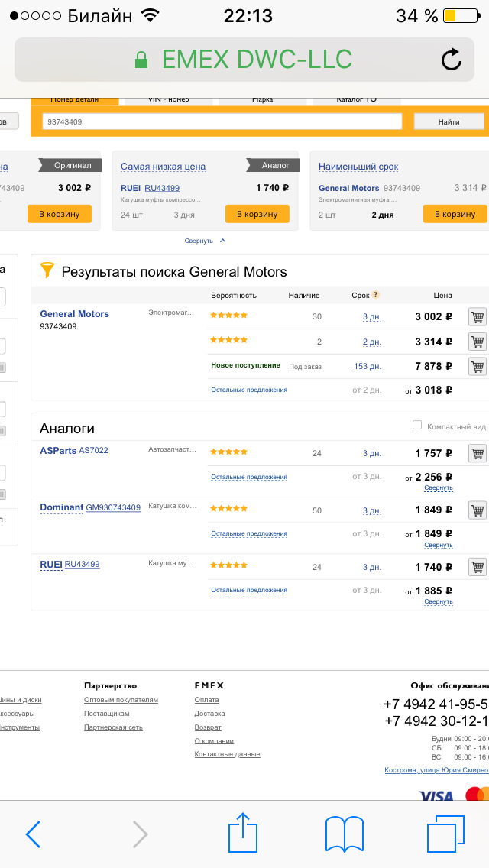Screen dimensions: 489x868
Task: Collapse ASParts offers via Свернуть link
Action: [439, 487]
